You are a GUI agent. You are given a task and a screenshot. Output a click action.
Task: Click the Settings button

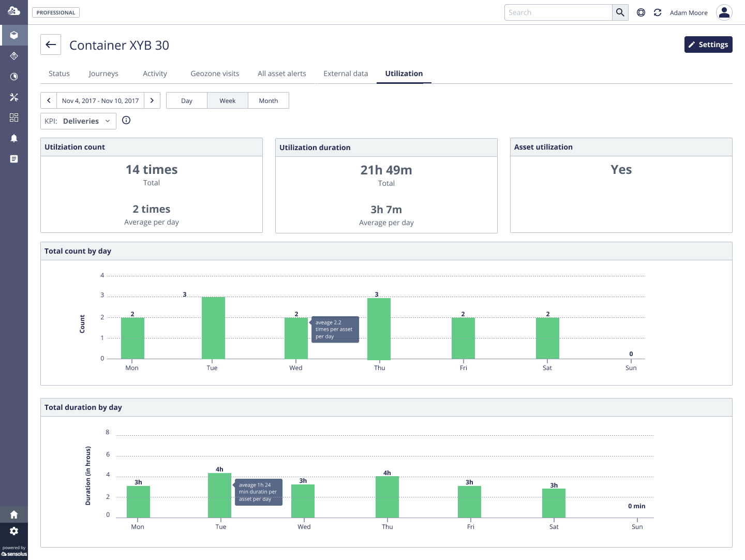(708, 45)
